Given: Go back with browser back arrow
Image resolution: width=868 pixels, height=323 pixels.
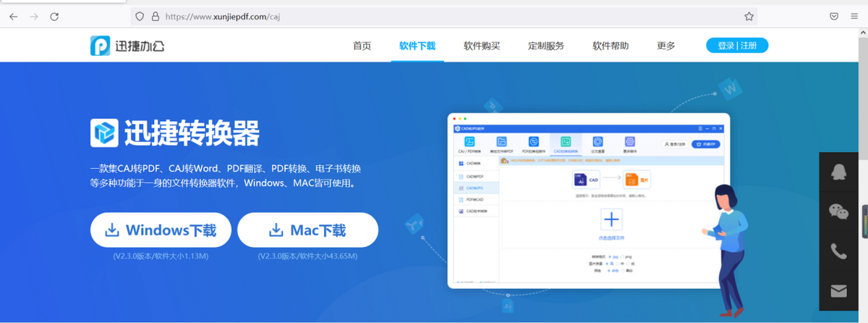Looking at the screenshot, I should (14, 16).
